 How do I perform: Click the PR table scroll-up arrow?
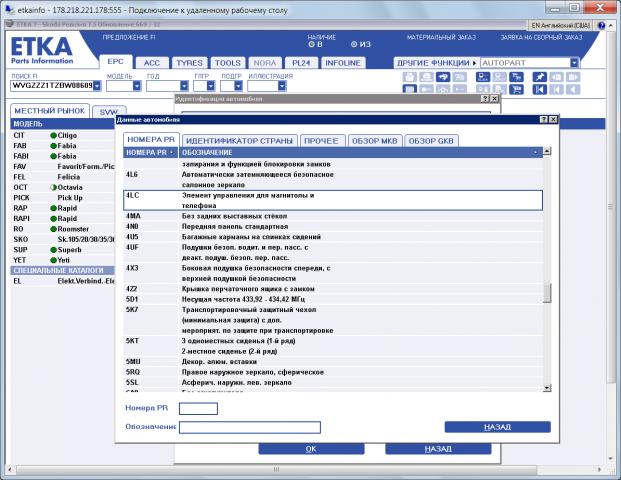[x=547, y=151]
